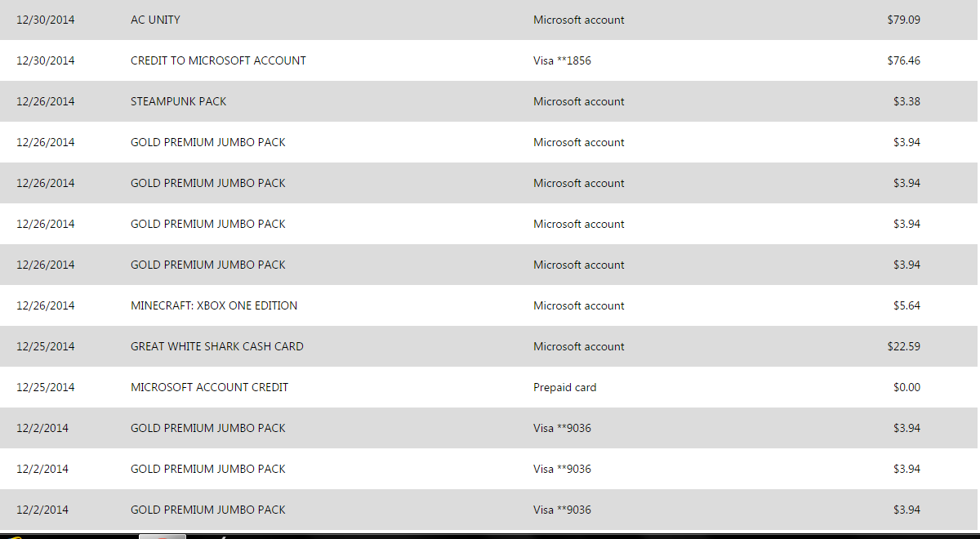Viewport: 980px width, 539px height.
Task: Select the $76.46 amount
Action: pyautogui.click(x=903, y=60)
